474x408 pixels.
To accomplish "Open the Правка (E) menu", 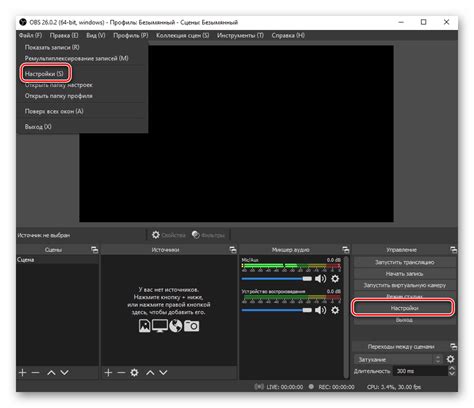I will (x=64, y=35).
